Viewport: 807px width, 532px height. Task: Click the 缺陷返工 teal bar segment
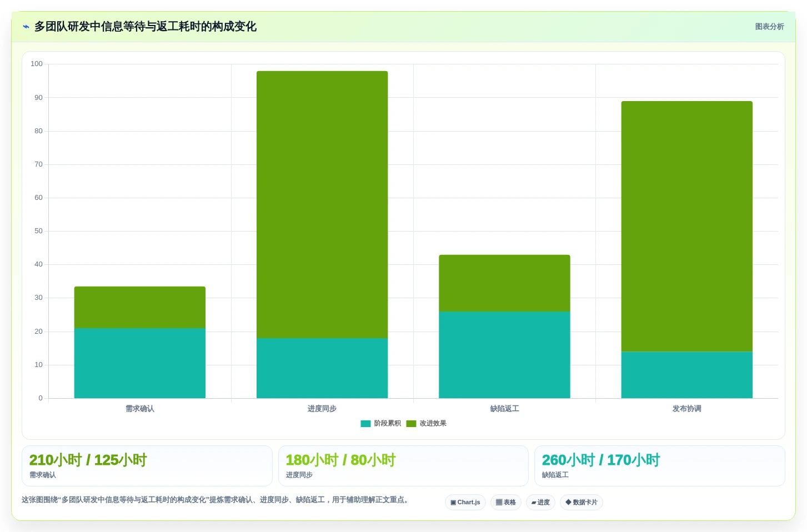click(x=504, y=355)
